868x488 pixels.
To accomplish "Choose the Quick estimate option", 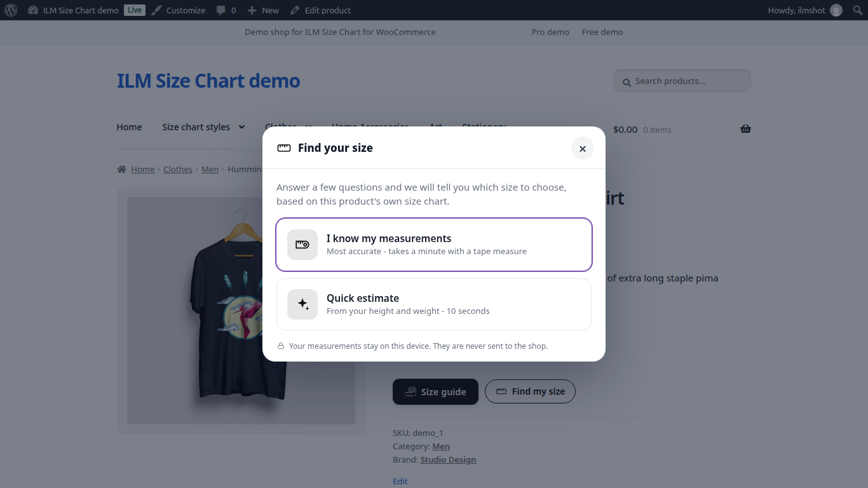I will [x=434, y=304].
